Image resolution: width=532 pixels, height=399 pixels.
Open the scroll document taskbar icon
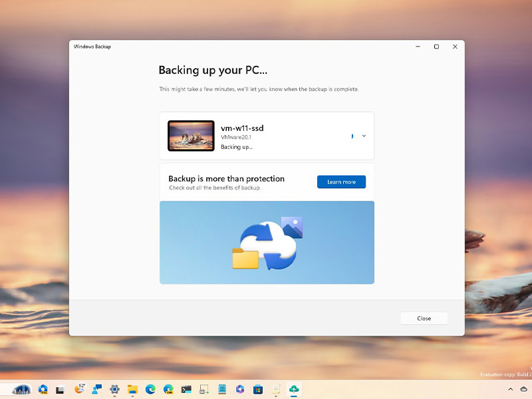(276, 390)
